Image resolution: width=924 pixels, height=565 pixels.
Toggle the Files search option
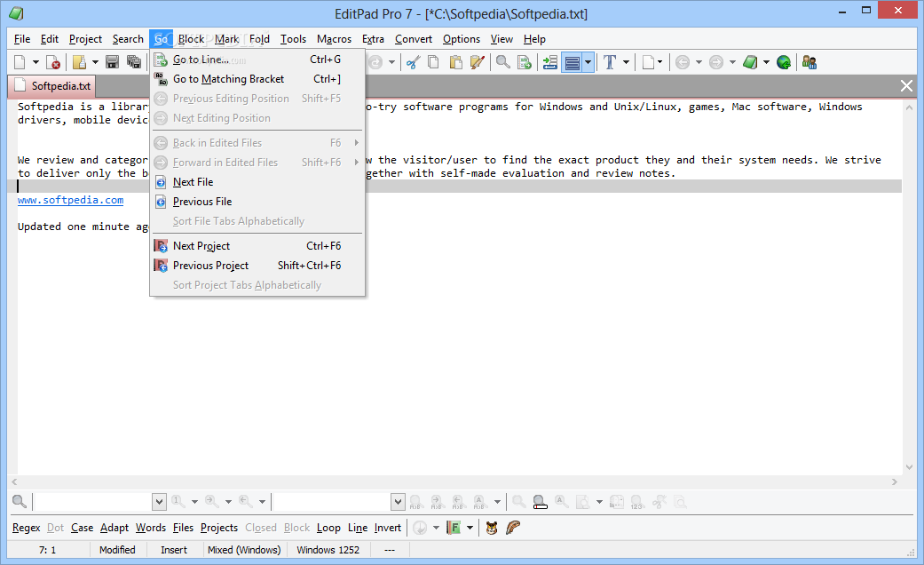point(183,528)
